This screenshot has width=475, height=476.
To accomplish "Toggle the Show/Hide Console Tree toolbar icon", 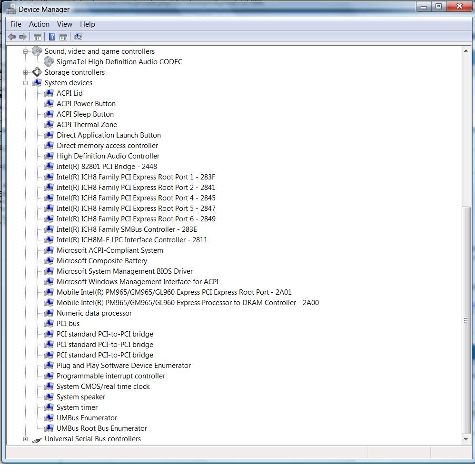I will point(38,37).
